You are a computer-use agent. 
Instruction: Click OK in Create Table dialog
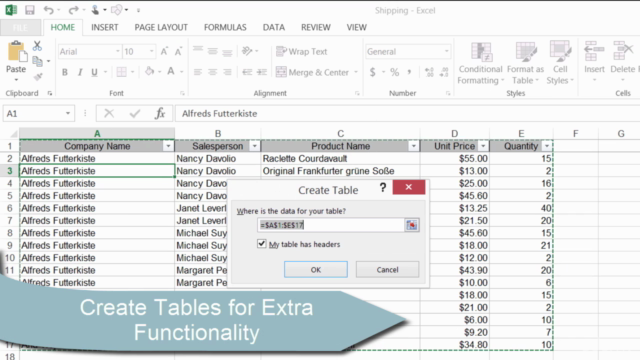tap(316, 269)
